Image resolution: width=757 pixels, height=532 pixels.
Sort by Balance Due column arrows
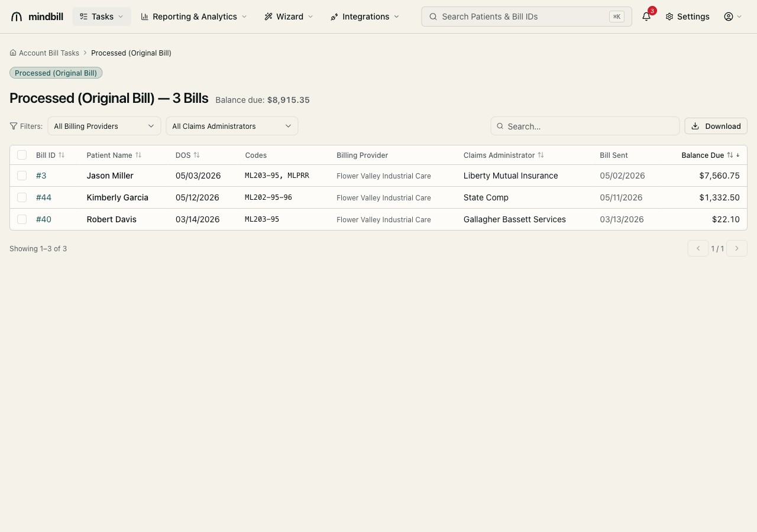730,155
